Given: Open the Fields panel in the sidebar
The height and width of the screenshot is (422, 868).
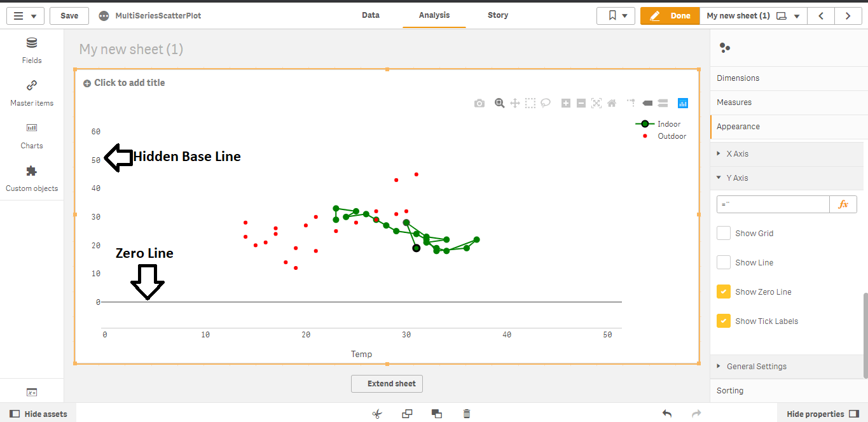Looking at the screenshot, I should [x=31, y=50].
